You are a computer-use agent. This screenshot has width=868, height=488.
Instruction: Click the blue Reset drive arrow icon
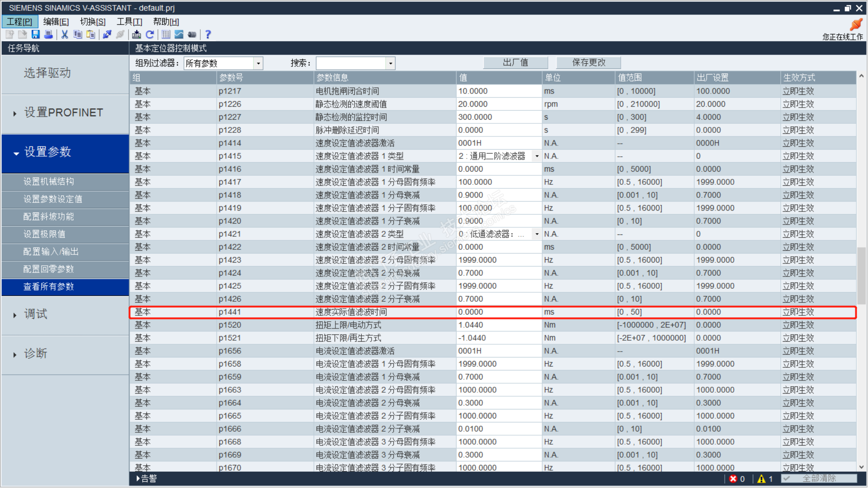pos(150,34)
